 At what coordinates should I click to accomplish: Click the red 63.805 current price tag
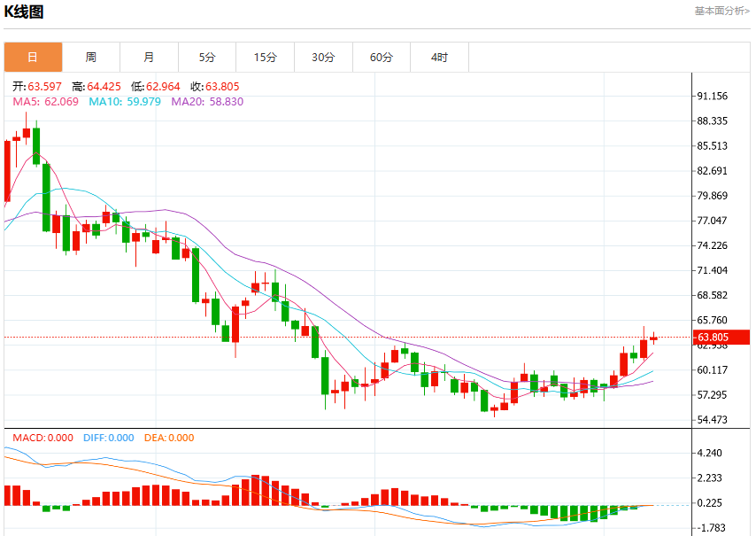click(721, 338)
